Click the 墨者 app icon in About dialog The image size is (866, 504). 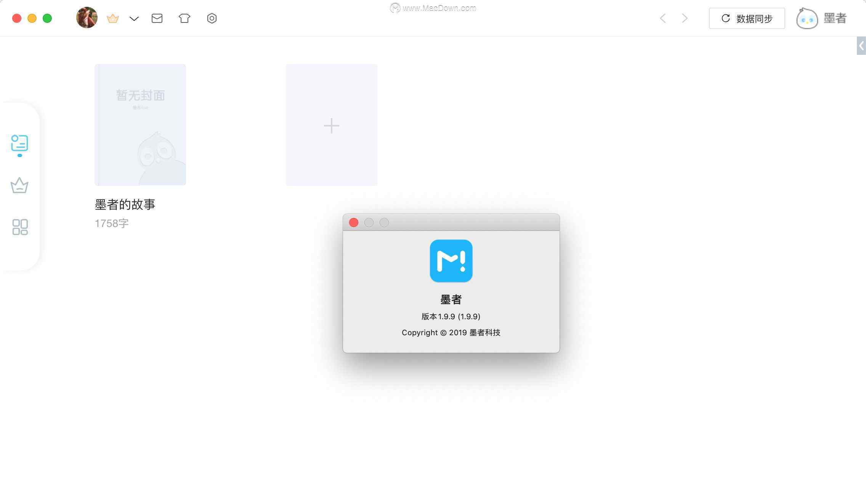451,261
